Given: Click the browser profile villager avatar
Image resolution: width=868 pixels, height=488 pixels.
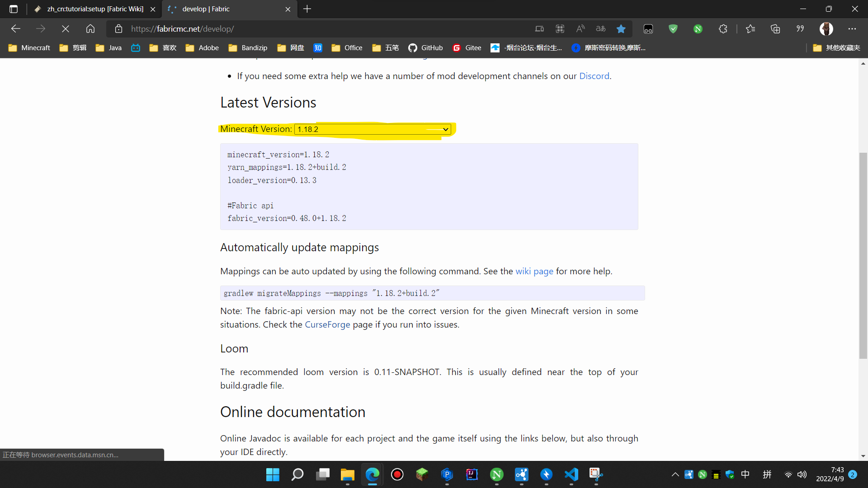Looking at the screenshot, I should (x=827, y=28).
